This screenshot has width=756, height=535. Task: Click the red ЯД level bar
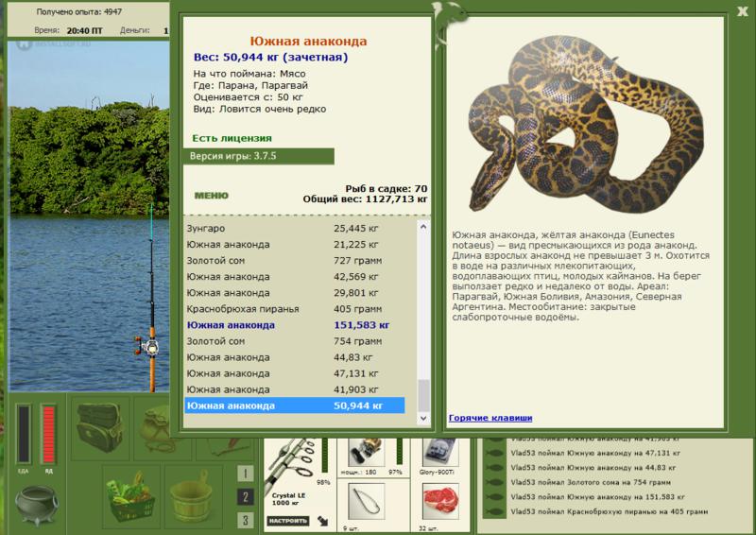(x=49, y=434)
